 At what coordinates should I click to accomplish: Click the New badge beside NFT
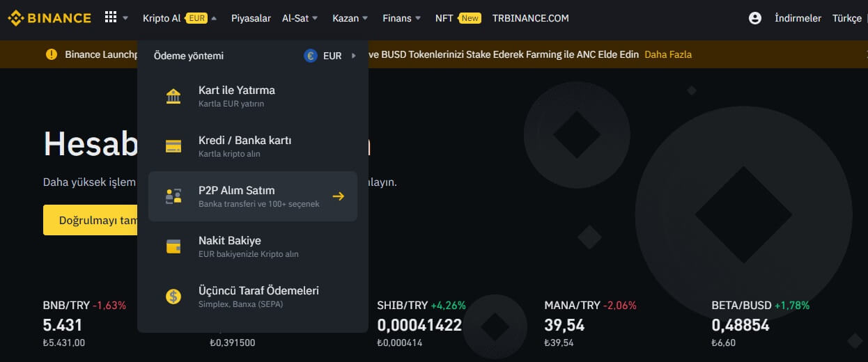click(x=470, y=18)
